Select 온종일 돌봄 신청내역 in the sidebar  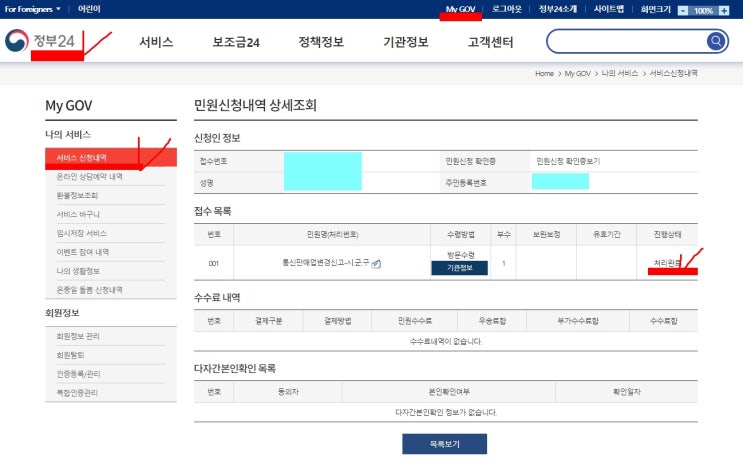[x=90, y=290]
